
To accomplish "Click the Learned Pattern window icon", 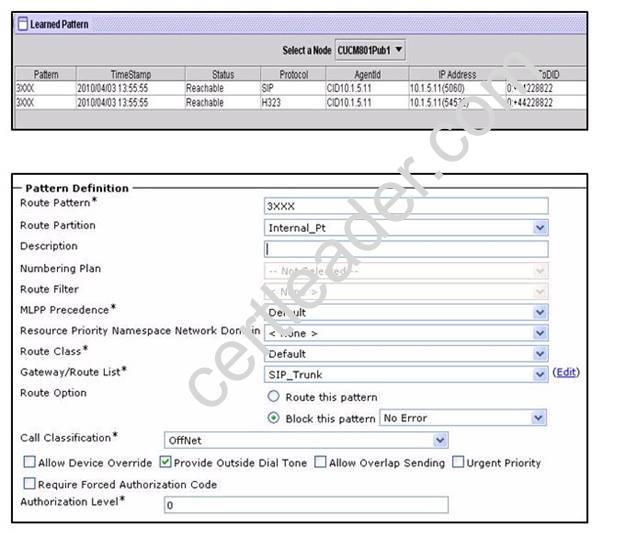I will pos(23,24).
